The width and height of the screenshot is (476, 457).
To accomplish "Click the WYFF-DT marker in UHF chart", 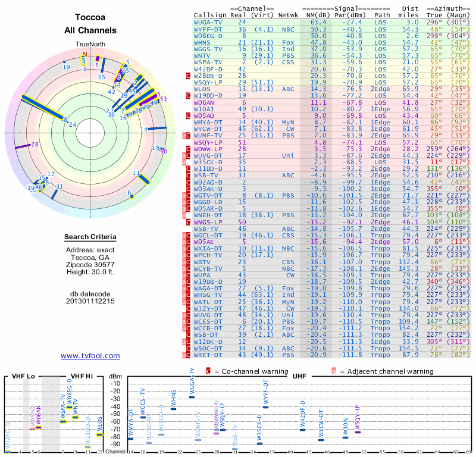I will pos(265,407).
